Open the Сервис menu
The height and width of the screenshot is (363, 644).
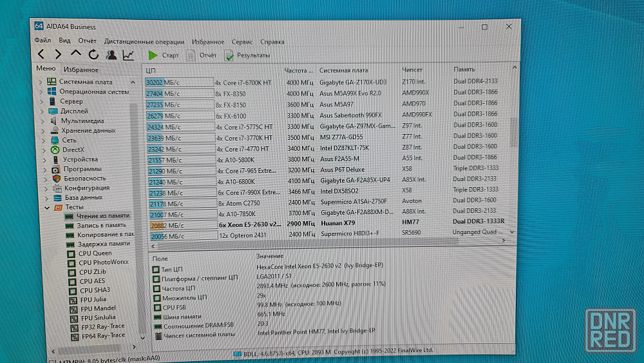point(242,42)
